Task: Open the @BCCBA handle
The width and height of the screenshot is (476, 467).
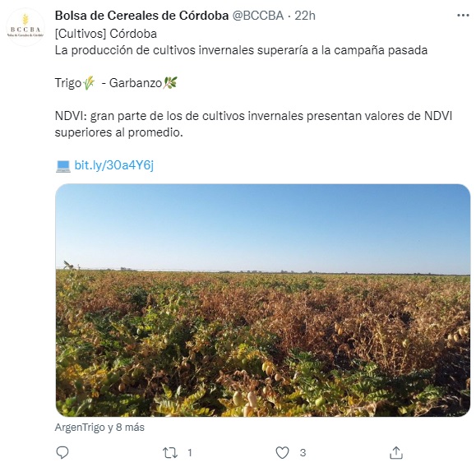Action: [x=258, y=16]
